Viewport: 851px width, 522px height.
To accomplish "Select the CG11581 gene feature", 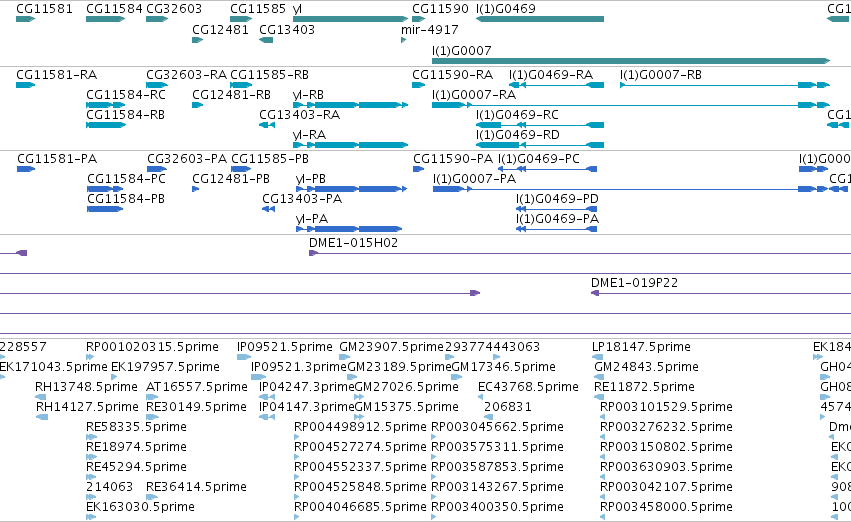I will [26, 19].
